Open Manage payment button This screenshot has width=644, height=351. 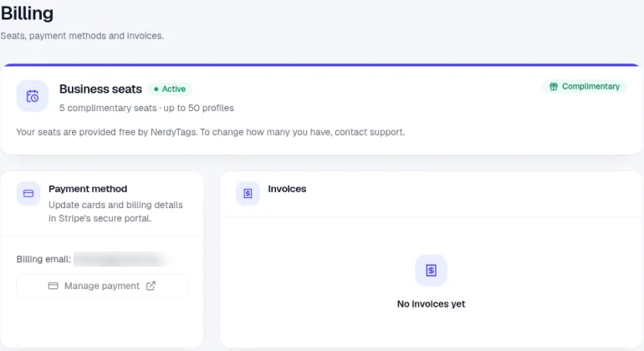pos(102,286)
